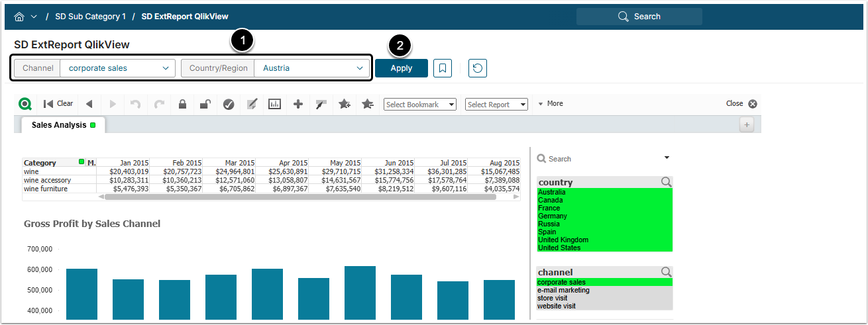Image resolution: width=868 pixels, height=325 pixels.
Task: Click the chart icon in QlikView toolbar
Action: [274, 104]
